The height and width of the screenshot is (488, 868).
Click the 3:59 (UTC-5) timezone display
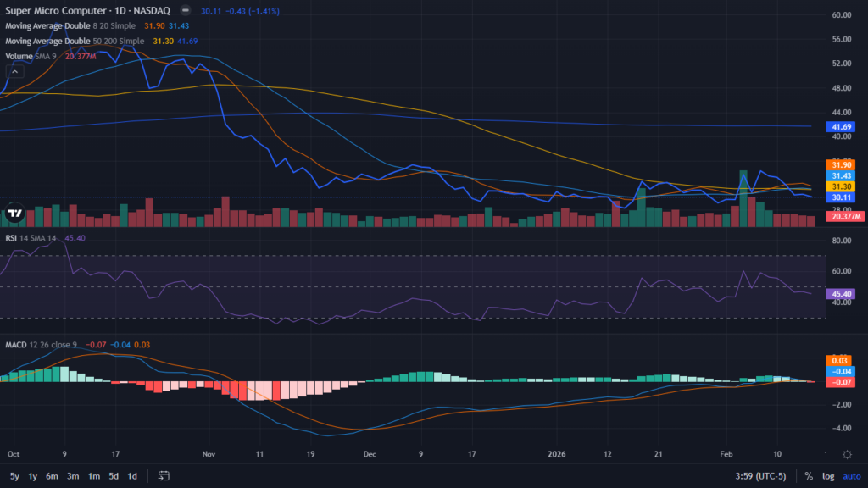click(760, 476)
